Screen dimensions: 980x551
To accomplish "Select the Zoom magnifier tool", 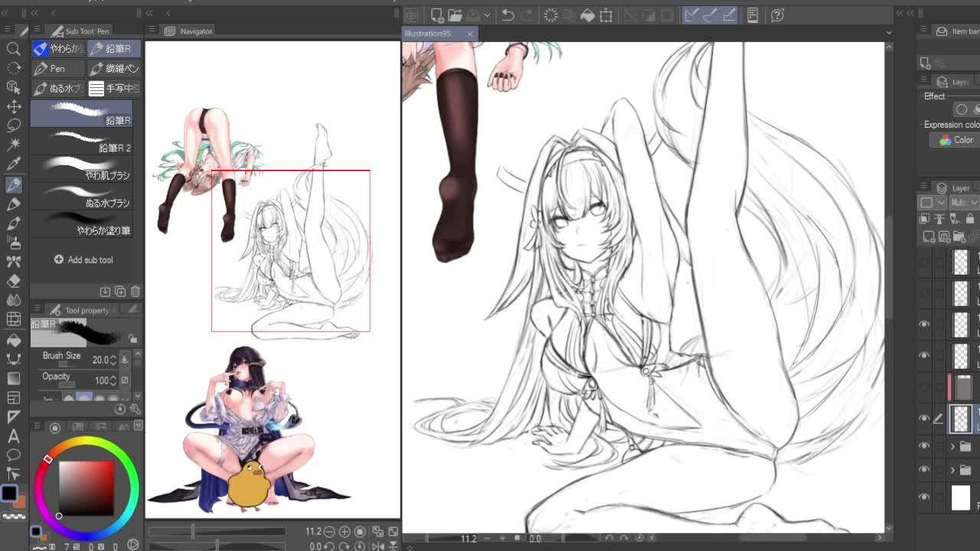I will pos(14,49).
